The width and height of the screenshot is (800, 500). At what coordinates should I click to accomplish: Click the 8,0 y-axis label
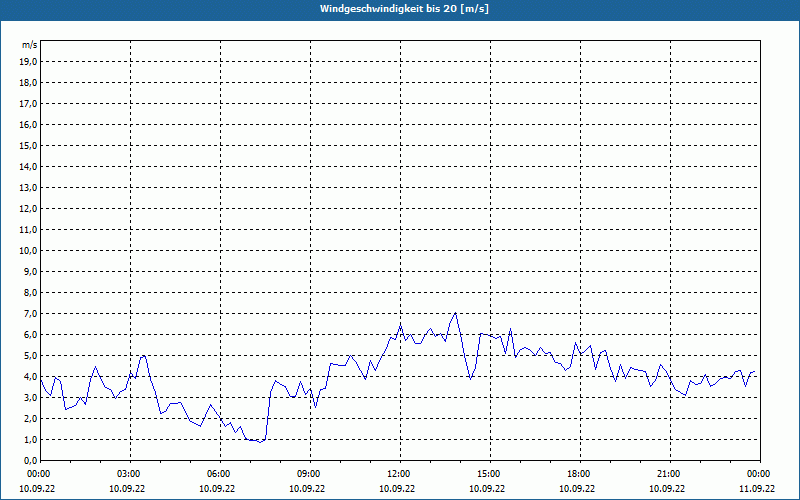(31, 293)
